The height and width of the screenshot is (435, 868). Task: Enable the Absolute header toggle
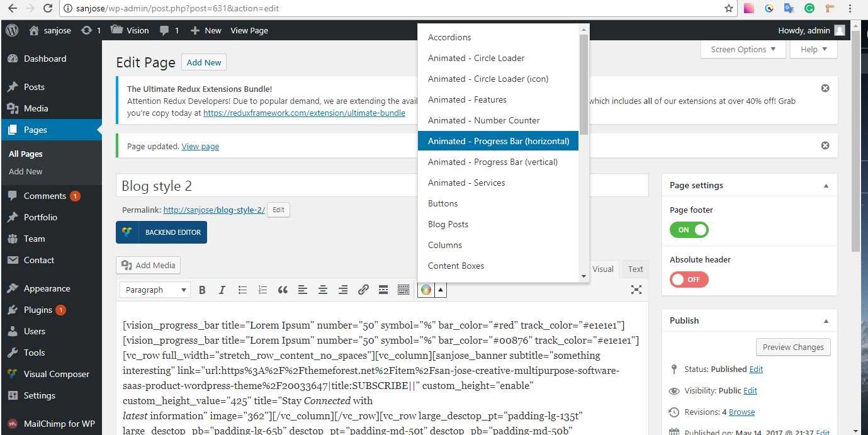click(689, 280)
